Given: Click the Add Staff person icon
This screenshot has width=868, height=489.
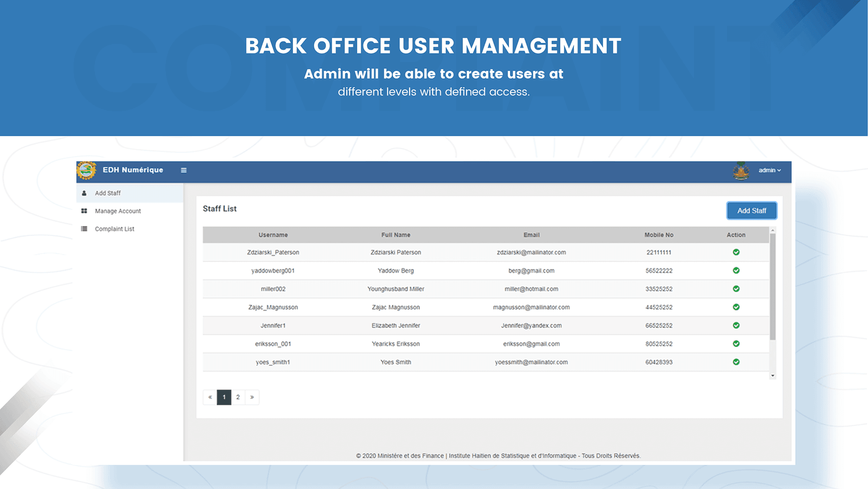Looking at the screenshot, I should point(84,193).
